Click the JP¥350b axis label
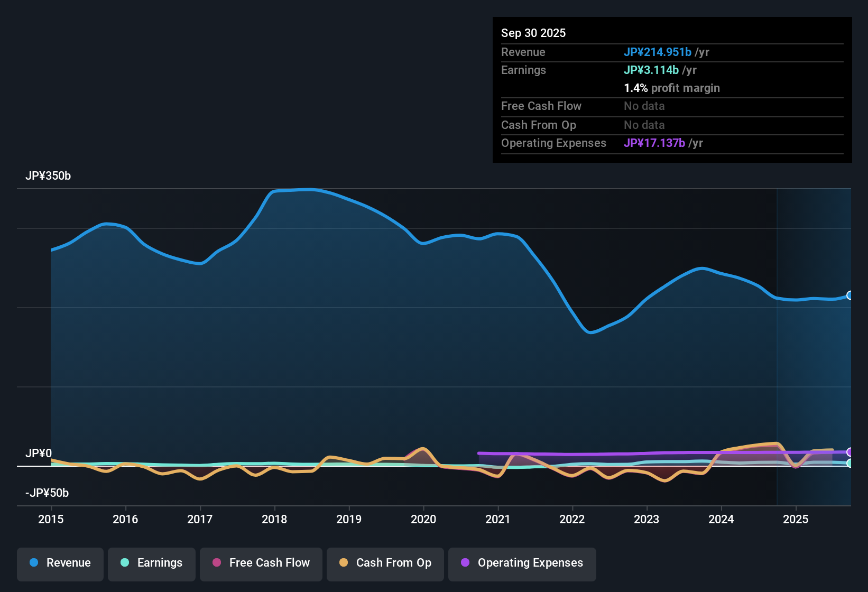This screenshot has height=592, width=868. (48, 176)
